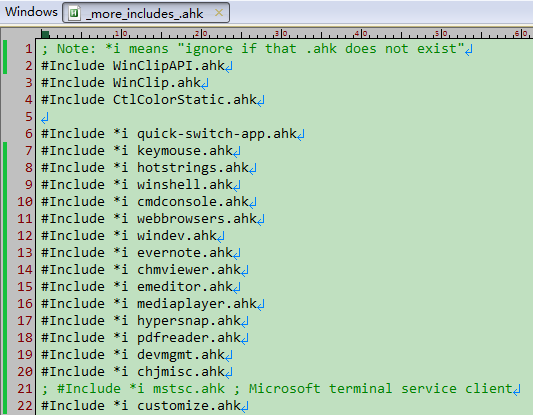This screenshot has width=533, height=415.
Task: Click the ruler at column 10 mark
Action: coord(121,34)
